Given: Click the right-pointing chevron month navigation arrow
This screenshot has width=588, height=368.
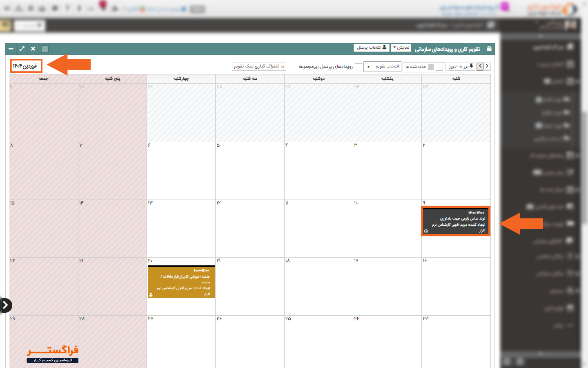Looking at the screenshot, I should coord(487,66).
